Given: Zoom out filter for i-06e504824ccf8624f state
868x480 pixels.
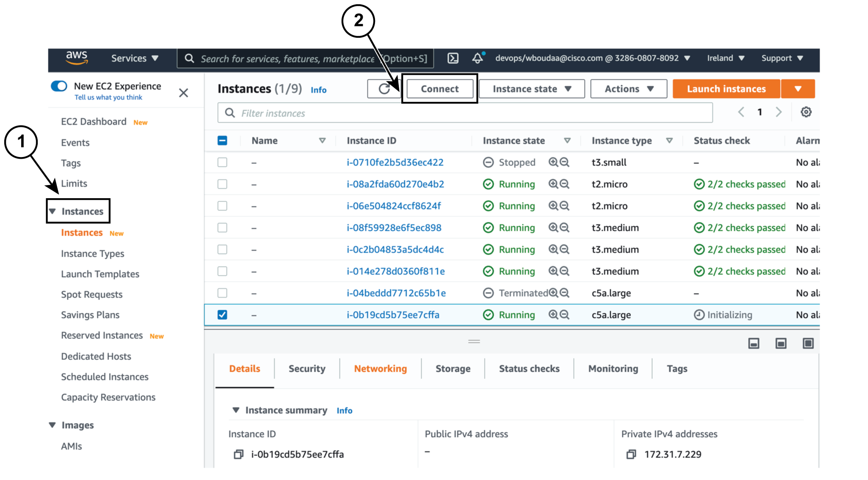Looking at the screenshot, I should point(564,206).
